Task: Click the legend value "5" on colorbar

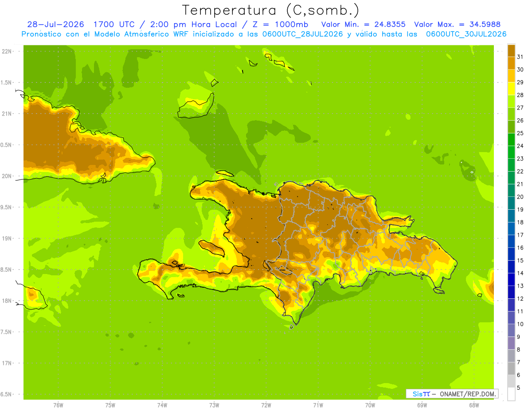Action: [519, 388]
